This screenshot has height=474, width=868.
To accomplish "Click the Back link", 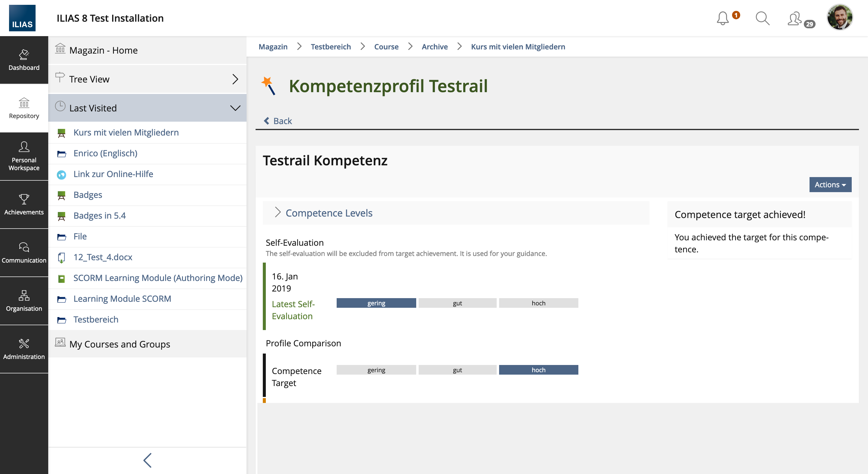I will [278, 121].
